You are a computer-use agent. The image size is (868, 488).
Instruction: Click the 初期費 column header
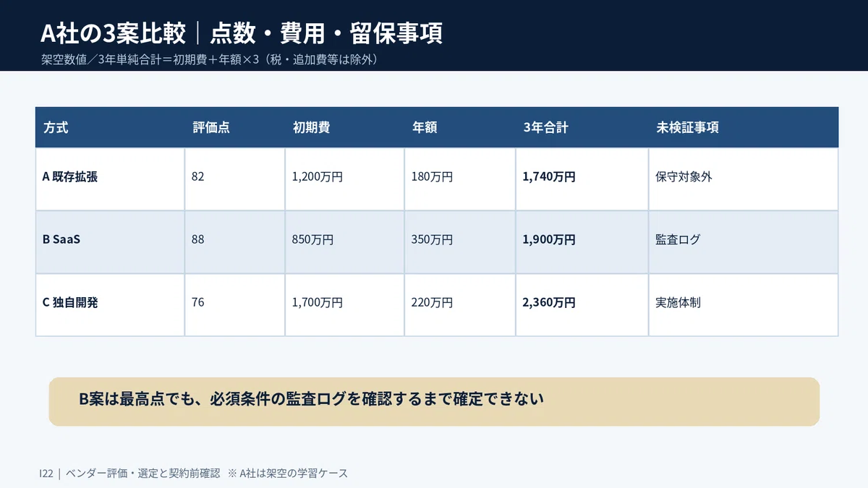345,127
